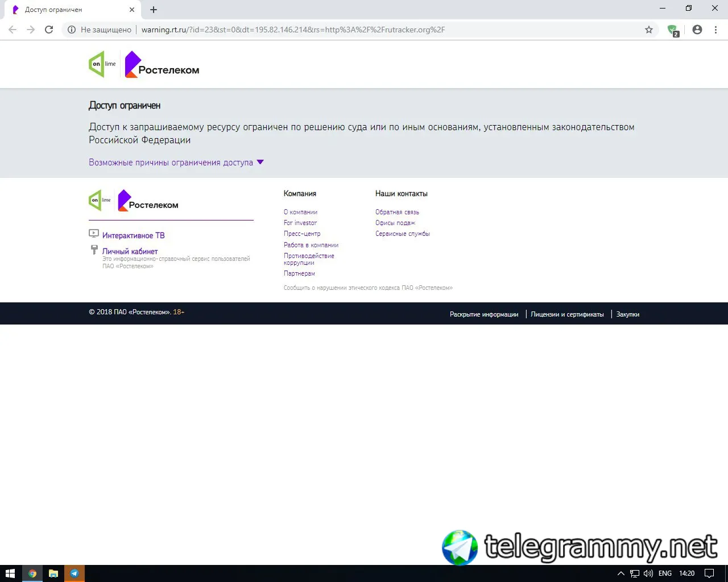Click the 2018 ПАО Ростелеком copyright text

click(130, 312)
